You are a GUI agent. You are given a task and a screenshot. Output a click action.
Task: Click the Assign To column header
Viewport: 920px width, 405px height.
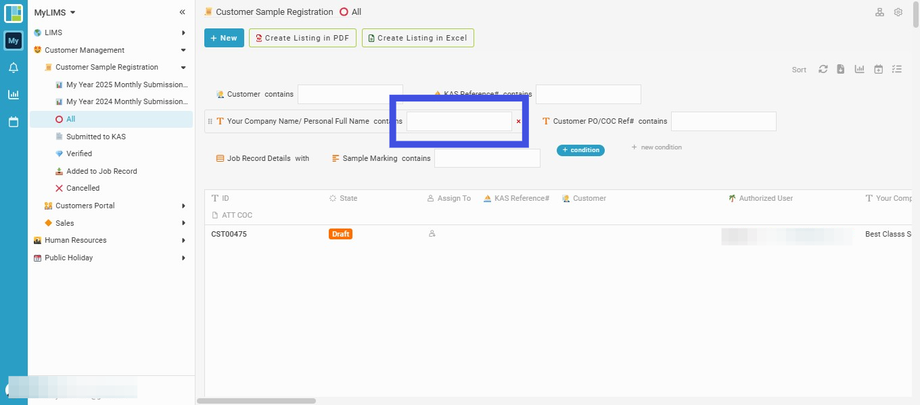pyautogui.click(x=449, y=198)
